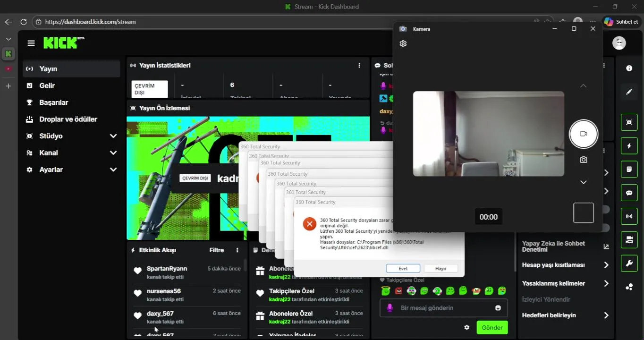Viewport: 644px width, 340px height.
Task: Click SpartanRyann in activity feed
Action: [x=167, y=269]
